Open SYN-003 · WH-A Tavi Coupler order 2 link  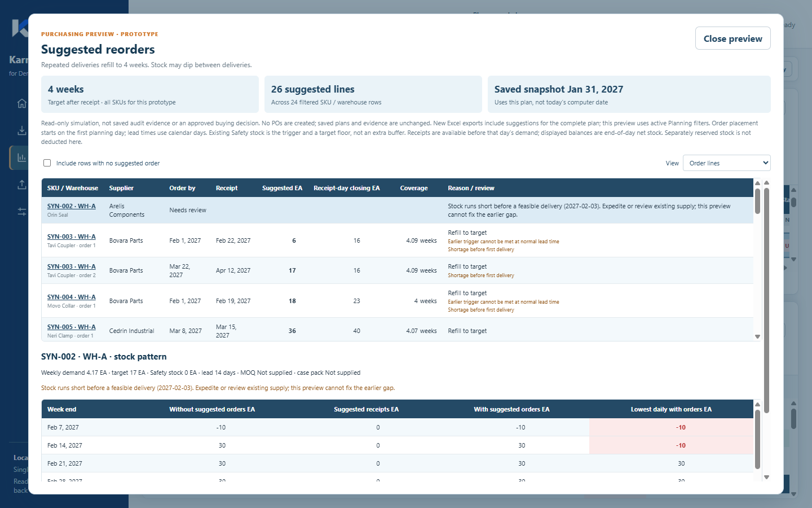[x=72, y=266]
